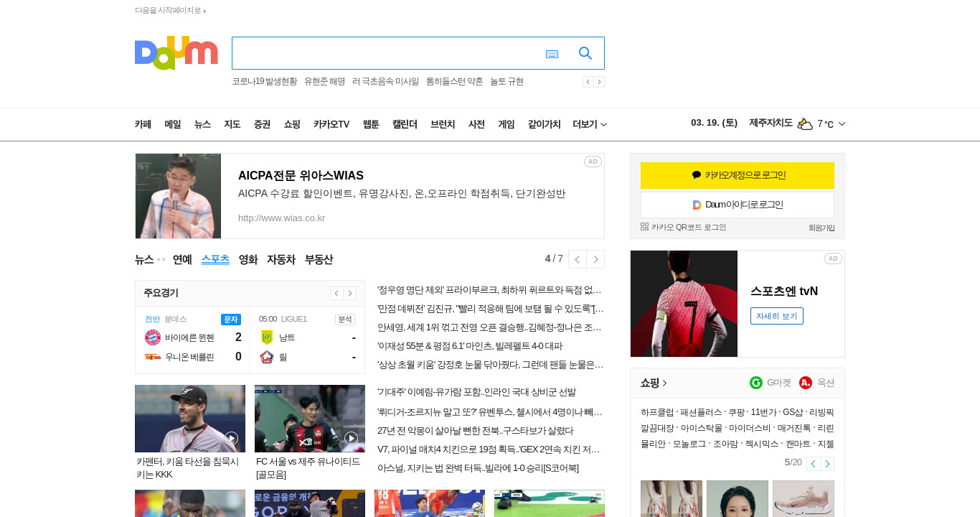Click 자세히 보기 on tvN ad
The height and width of the screenshot is (517, 980).
point(777,316)
